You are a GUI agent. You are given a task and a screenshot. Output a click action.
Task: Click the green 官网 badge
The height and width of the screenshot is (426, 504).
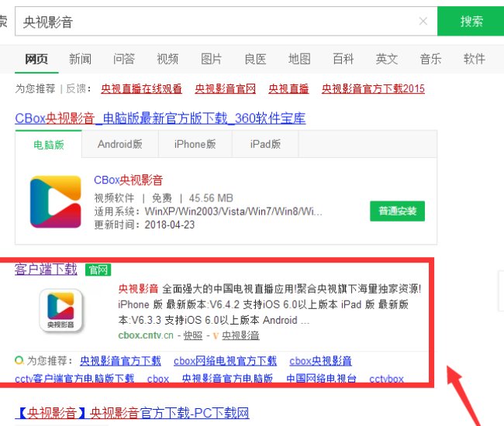point(98,270)
